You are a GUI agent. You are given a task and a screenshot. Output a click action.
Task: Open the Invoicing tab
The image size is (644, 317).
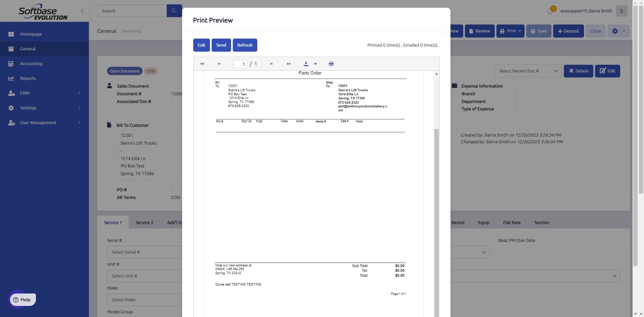click(131, 31)
